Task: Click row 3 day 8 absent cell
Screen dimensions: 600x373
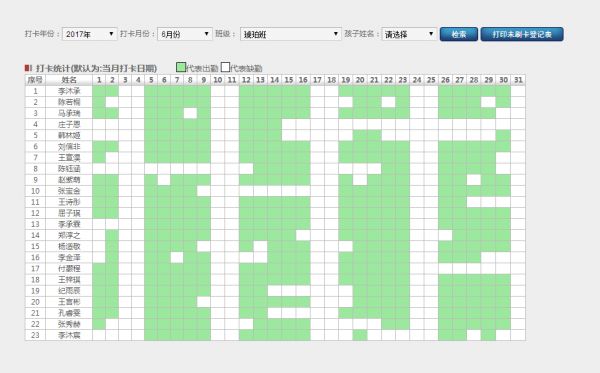Action: [190, 113]
